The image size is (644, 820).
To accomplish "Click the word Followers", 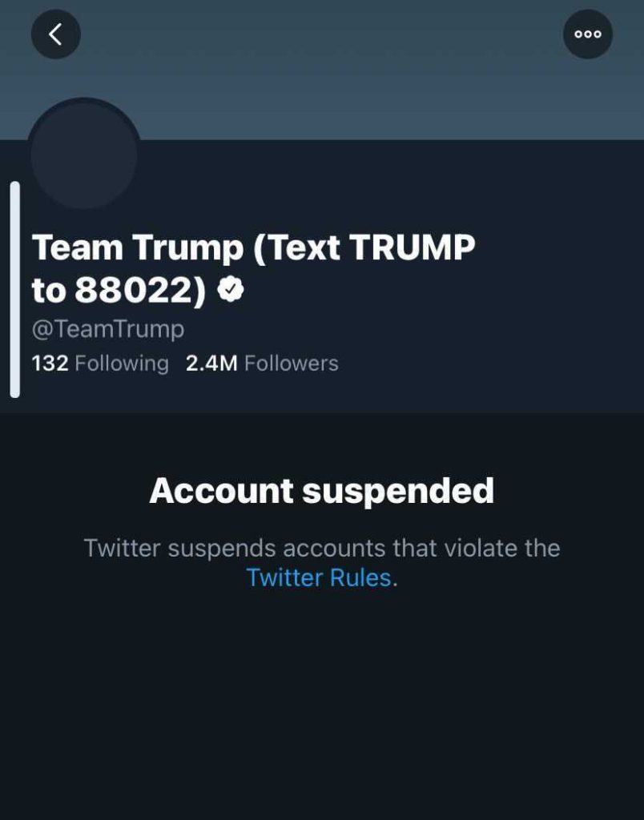I will pyautogui.click(x=292, y=364).
